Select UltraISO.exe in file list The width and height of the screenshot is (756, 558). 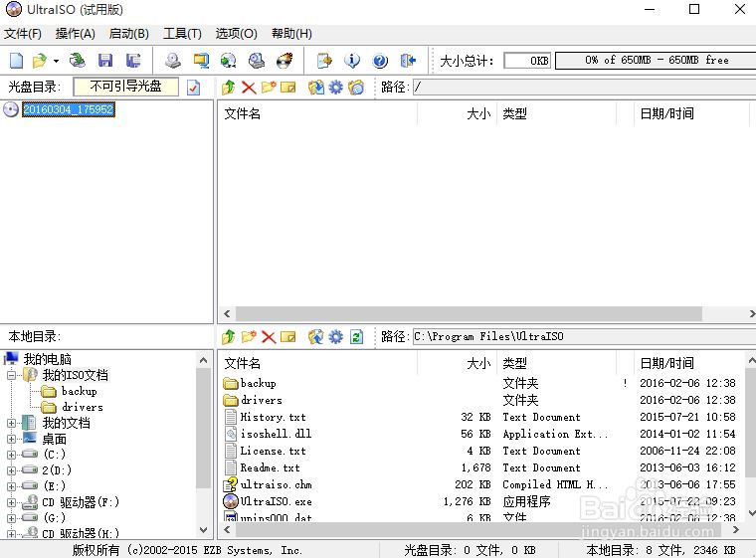tap(276, 501)
